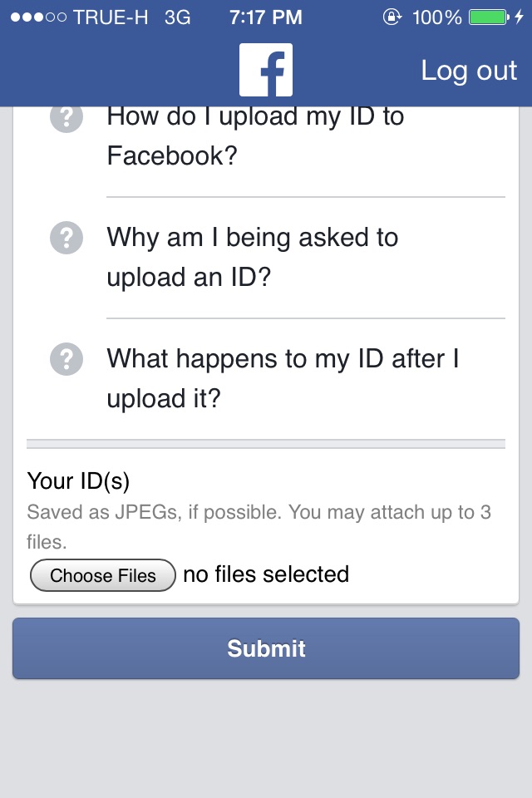Tap the battery icon in status bar
Image resolution: width=532 pixels, height=798 pixels.
tap(489, 17)
